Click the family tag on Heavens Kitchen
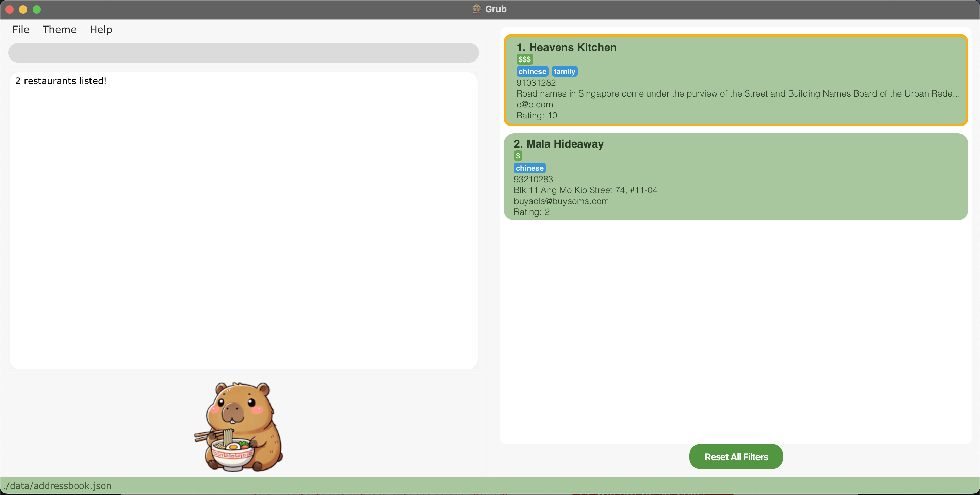The image size is (980, 495). (x=564, y=71)
